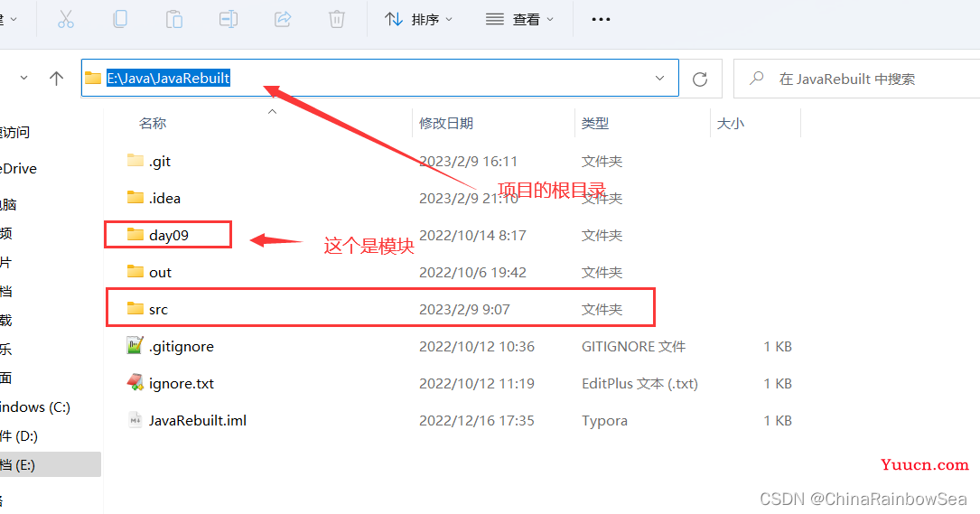Click the .git folder name
The height and width of the screenshot is (514, 980).
(159, 162)
